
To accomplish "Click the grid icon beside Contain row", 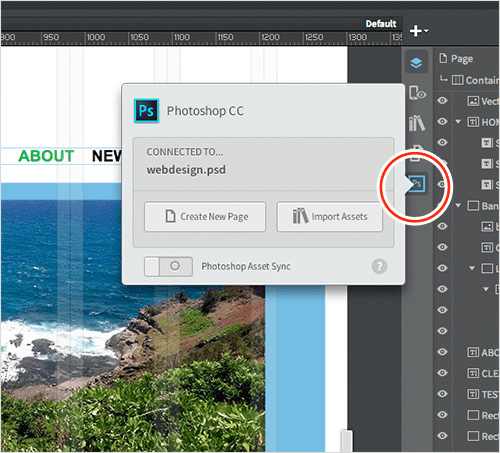I will click(x=457, y=80).
